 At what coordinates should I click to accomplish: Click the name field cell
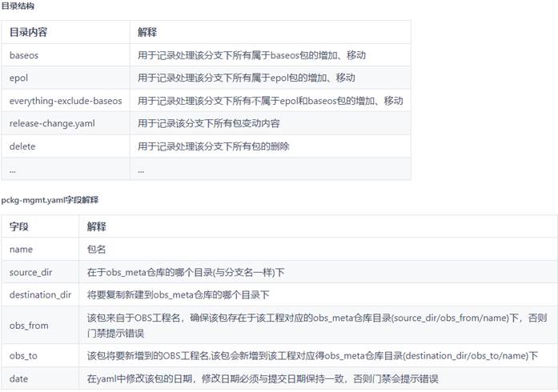click(x=21, y=250)
